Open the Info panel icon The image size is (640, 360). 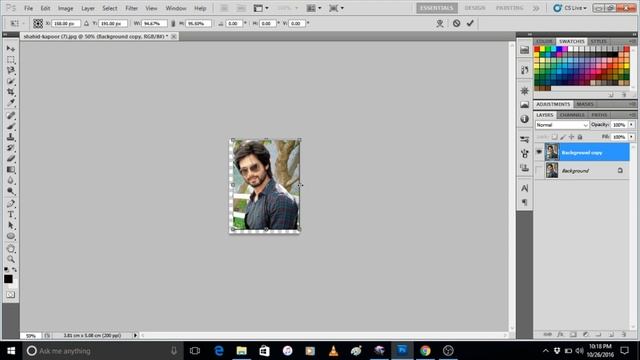tap(524, 119)
